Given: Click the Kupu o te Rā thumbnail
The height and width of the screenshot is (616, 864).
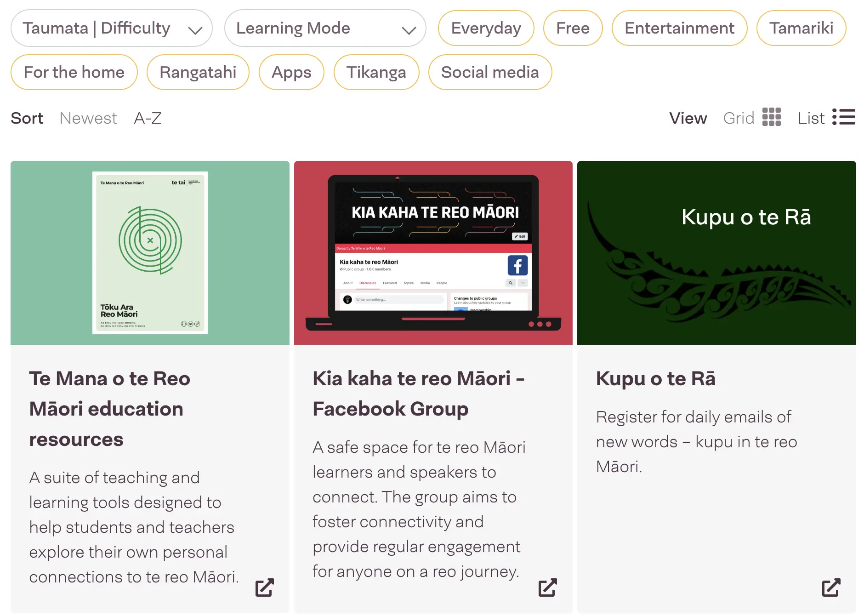Looking at the screenshot, I should point(716,253).
